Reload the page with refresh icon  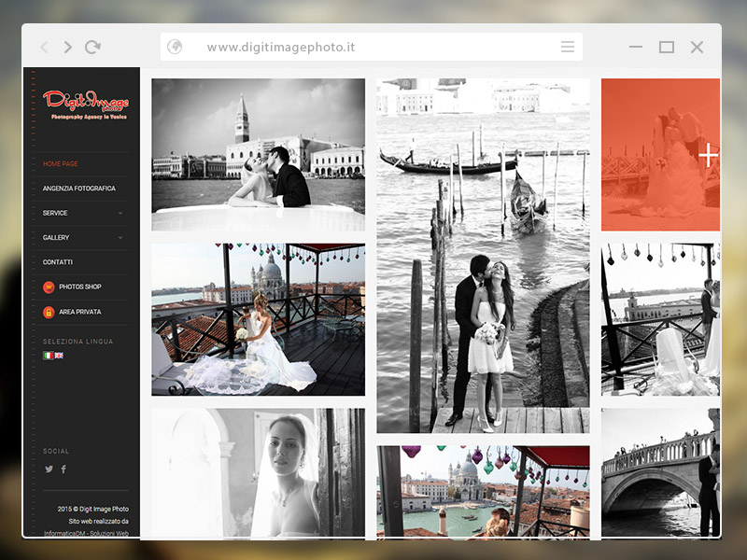pos(92,47)
